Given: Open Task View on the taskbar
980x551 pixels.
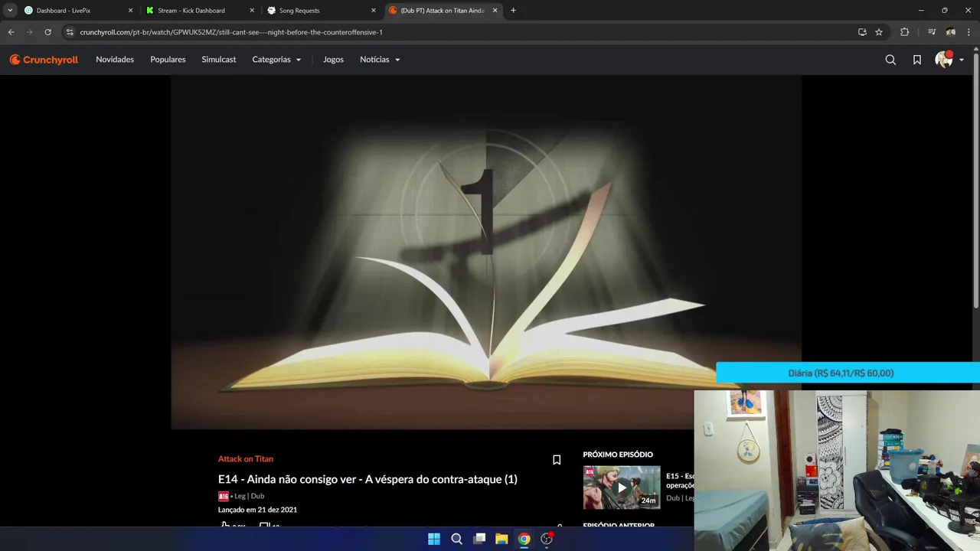Looking at the screenshot, I should pos(479,539).
